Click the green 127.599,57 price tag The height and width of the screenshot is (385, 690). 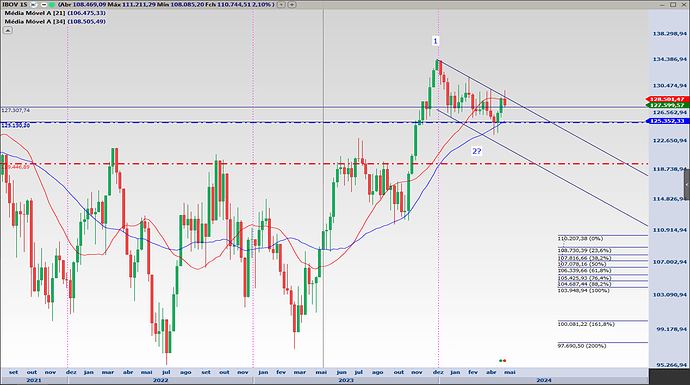(667, 105)
